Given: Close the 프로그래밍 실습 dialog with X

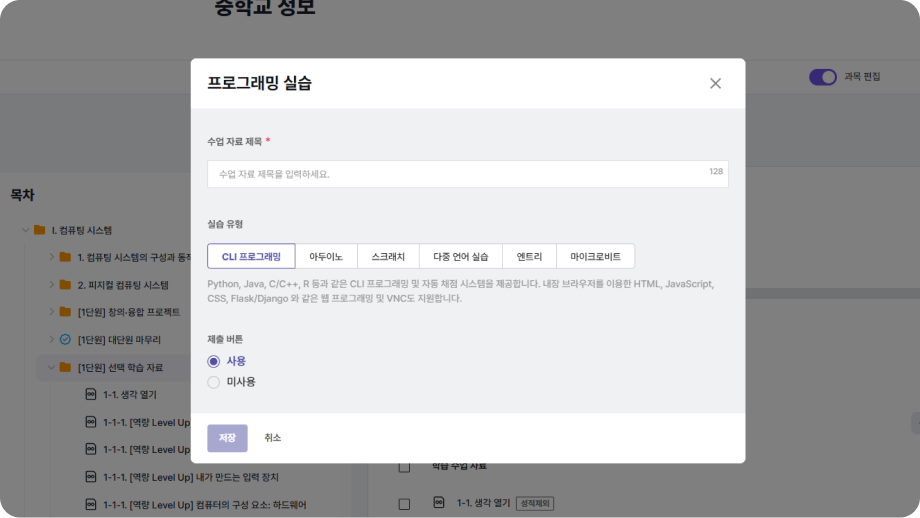Looking at the screenshot, I should pyautogui.click(x=715, y=84).
